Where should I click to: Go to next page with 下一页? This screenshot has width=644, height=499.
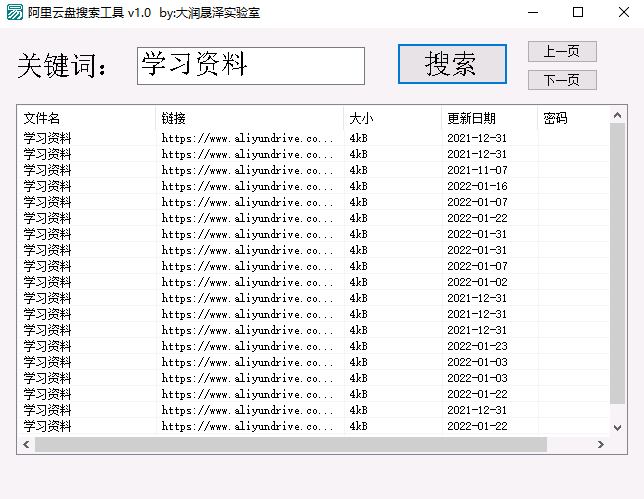click(562, 80)
